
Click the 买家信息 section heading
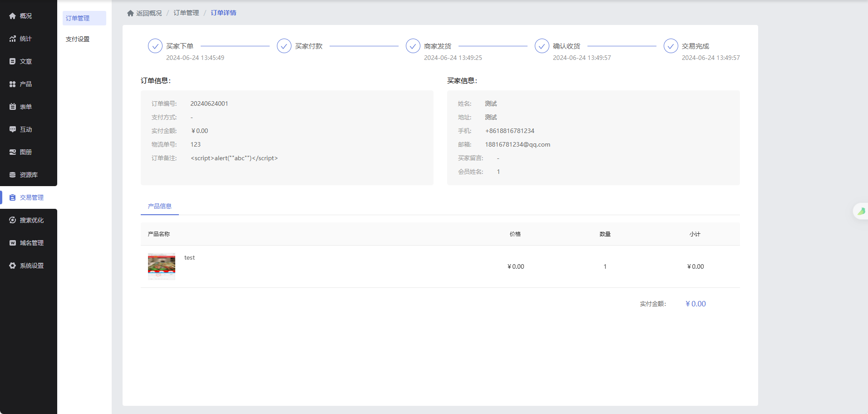click(462, 81)
